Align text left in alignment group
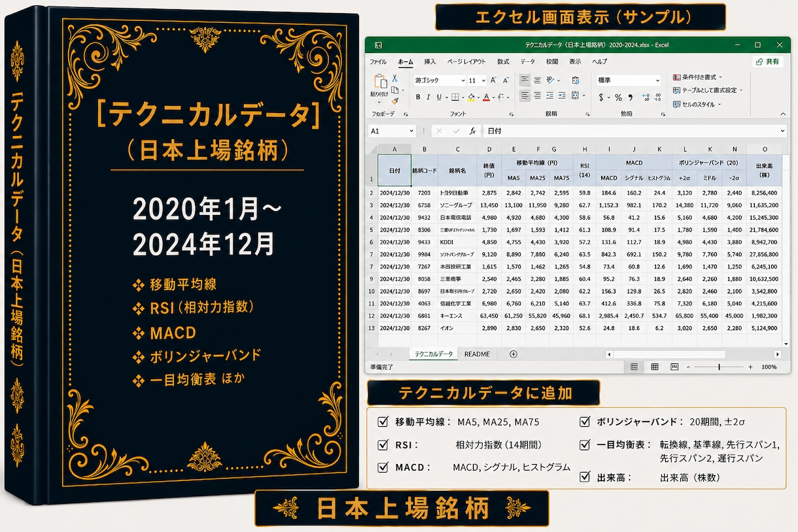Image resolution: width=798 pixels, height=532 pixels. click(x=525, y=95)
